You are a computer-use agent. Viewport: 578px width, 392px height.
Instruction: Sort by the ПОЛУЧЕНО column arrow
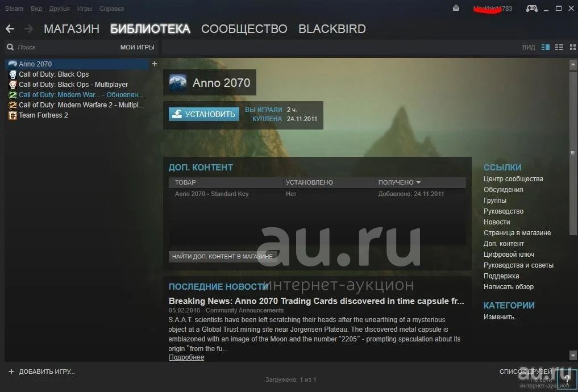tap(418, 182)
